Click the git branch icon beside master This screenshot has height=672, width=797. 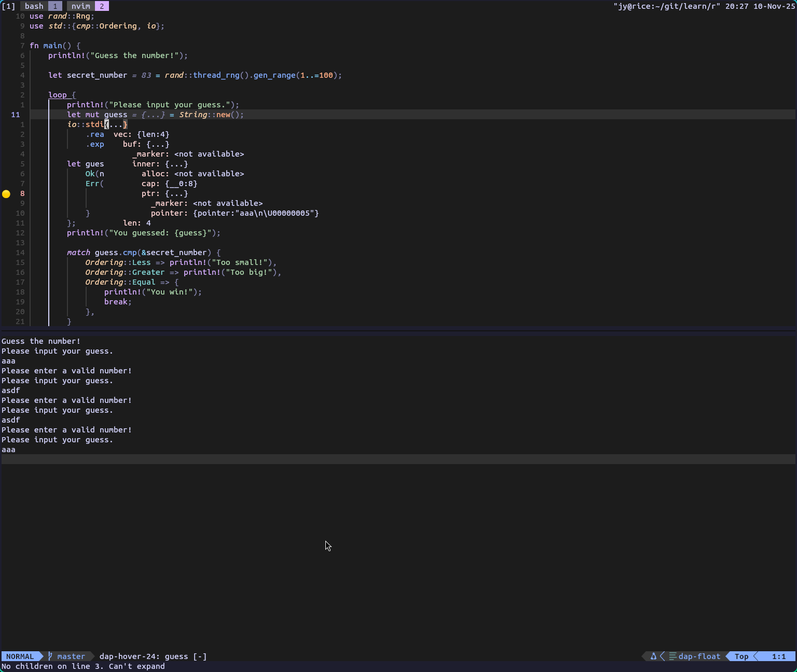tap(50, 656)
